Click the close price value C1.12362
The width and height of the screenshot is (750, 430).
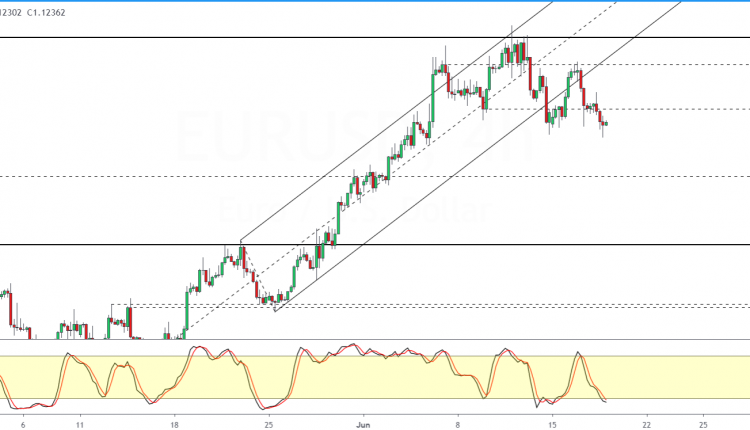46,13
